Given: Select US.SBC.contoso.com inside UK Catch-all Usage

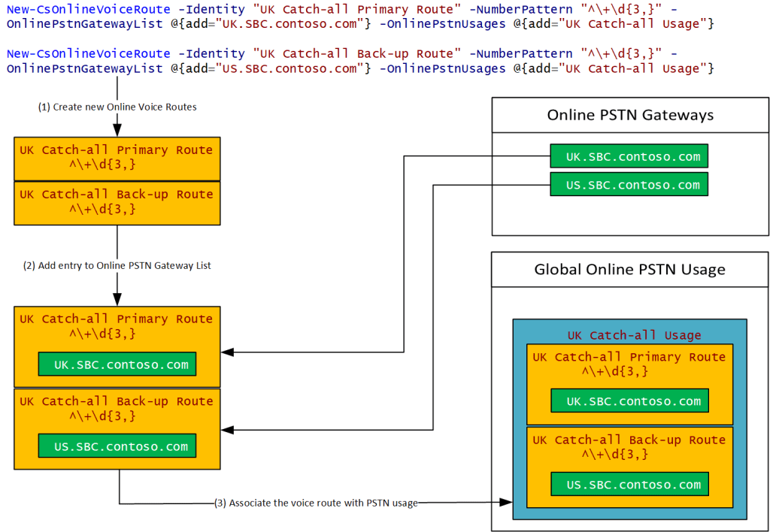Looking at the screenshot, I should pyautogui.click(x=629, y=485).
